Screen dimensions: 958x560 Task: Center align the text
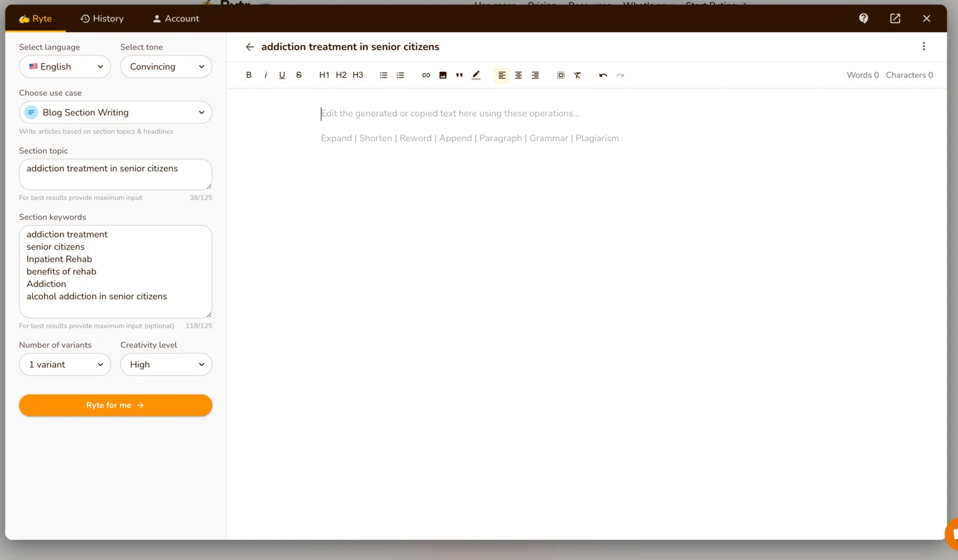(x=519, y=75)
